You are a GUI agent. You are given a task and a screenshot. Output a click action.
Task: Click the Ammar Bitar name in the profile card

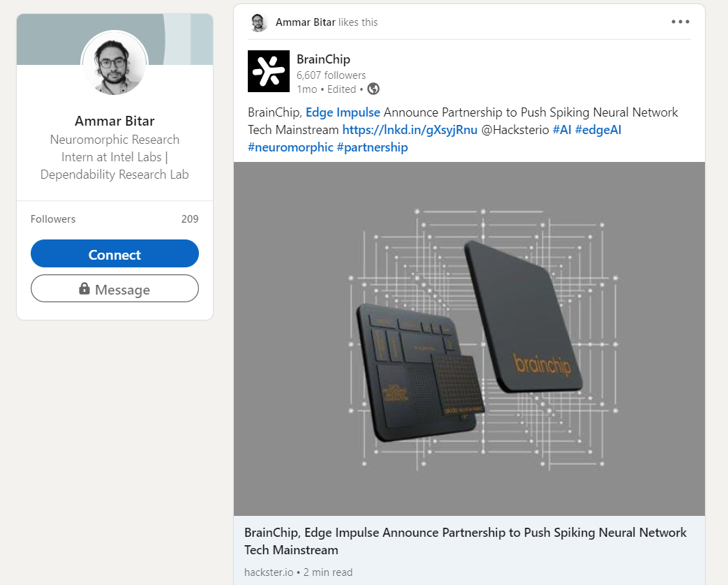(x=114, y=121)
